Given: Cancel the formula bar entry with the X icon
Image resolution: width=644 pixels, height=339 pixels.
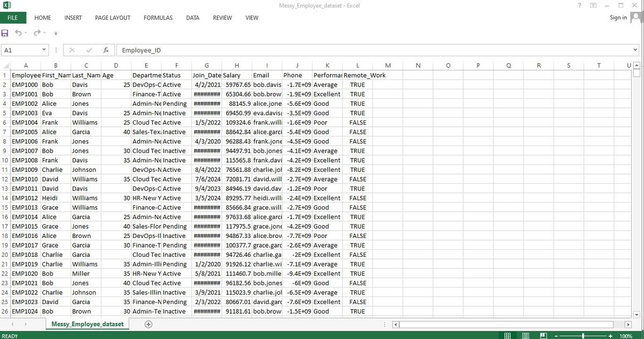Looking at the screenshot, I should tap(72, 50).
